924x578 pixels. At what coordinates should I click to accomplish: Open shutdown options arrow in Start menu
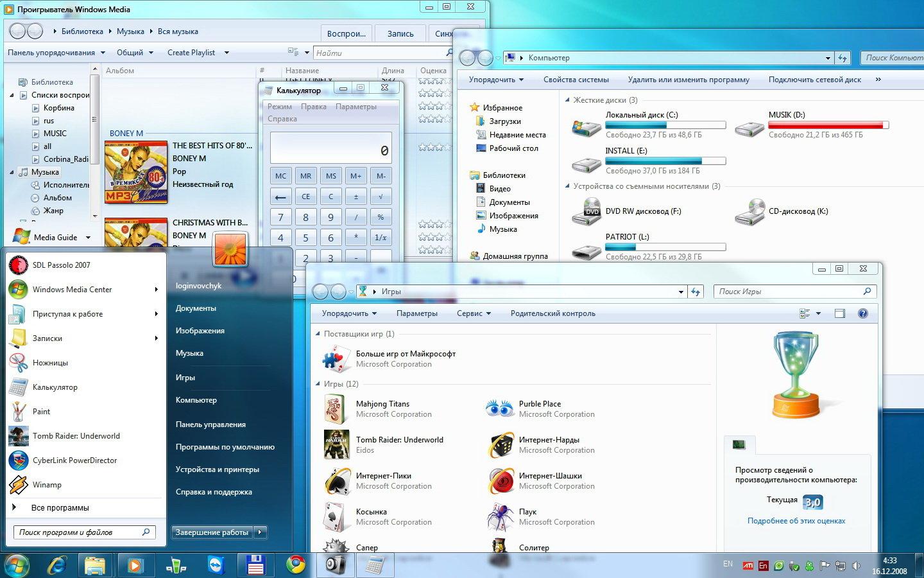[260, 532]
